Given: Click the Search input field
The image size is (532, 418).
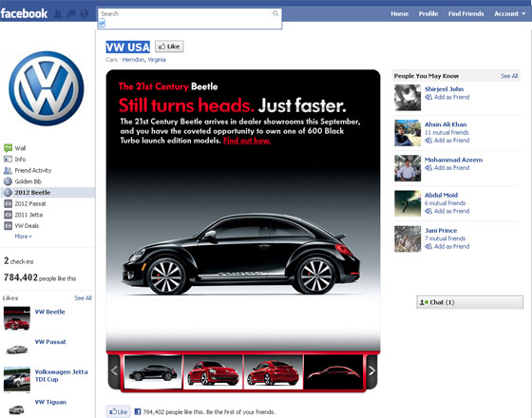Looking at the screenshot, I should [185, 14].
